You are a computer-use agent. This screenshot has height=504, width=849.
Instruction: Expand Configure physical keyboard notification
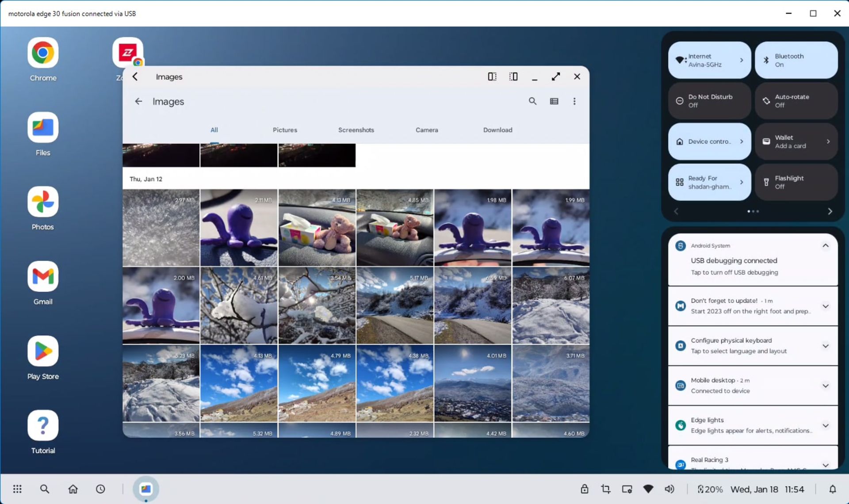pyautogui.click(x=825, y=346)
